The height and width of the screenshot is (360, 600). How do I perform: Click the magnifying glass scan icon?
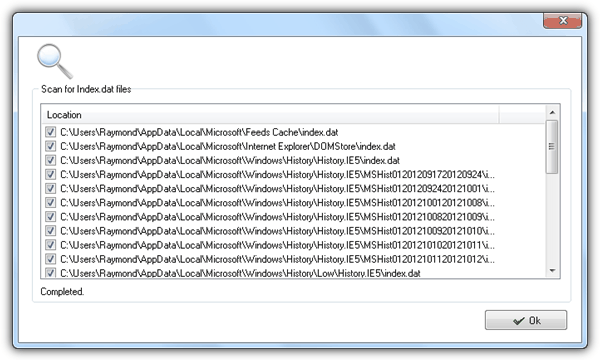coord(55,61)
